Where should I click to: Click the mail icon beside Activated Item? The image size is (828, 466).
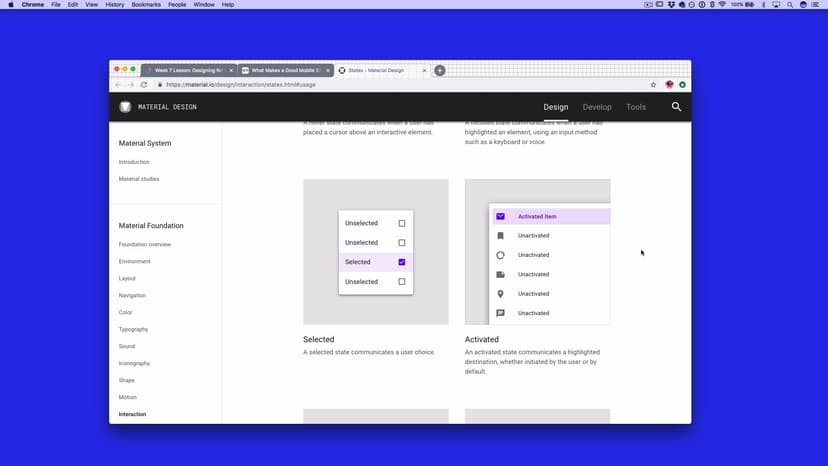[x=500, y=216]
